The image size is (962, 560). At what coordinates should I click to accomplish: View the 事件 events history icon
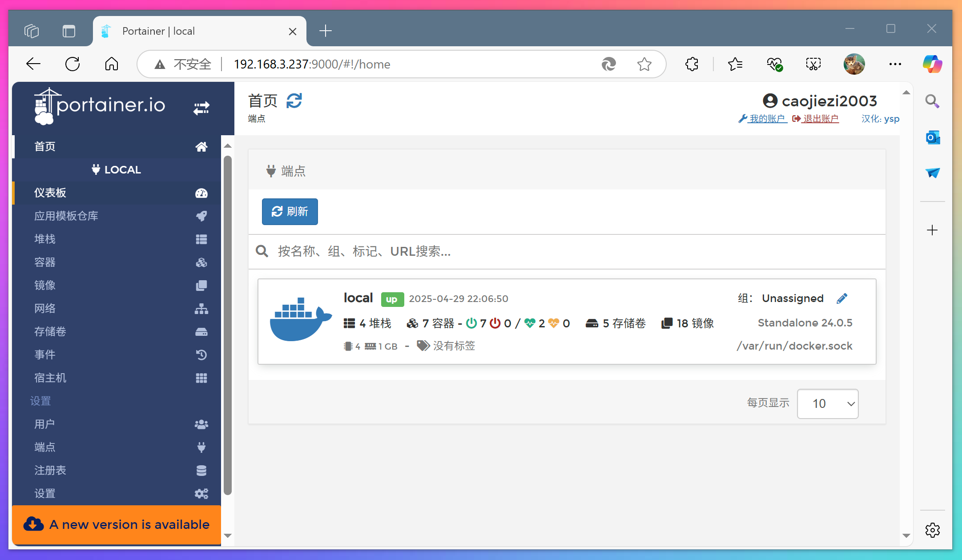point(201,355)
